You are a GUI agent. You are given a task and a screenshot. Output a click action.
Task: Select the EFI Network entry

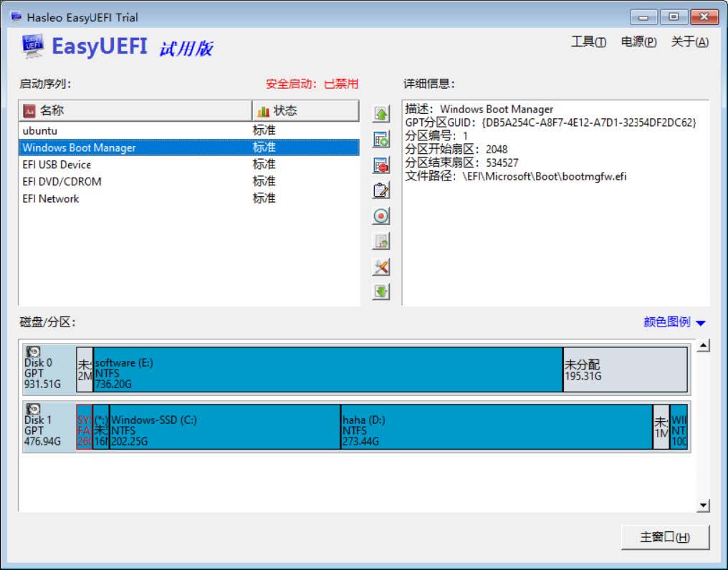tap(189, 198)
